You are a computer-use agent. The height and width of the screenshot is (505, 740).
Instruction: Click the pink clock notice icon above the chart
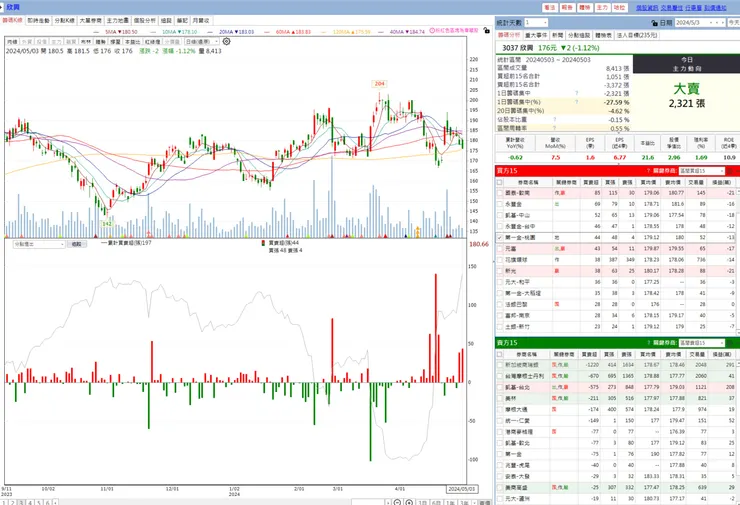pos(432,31)
